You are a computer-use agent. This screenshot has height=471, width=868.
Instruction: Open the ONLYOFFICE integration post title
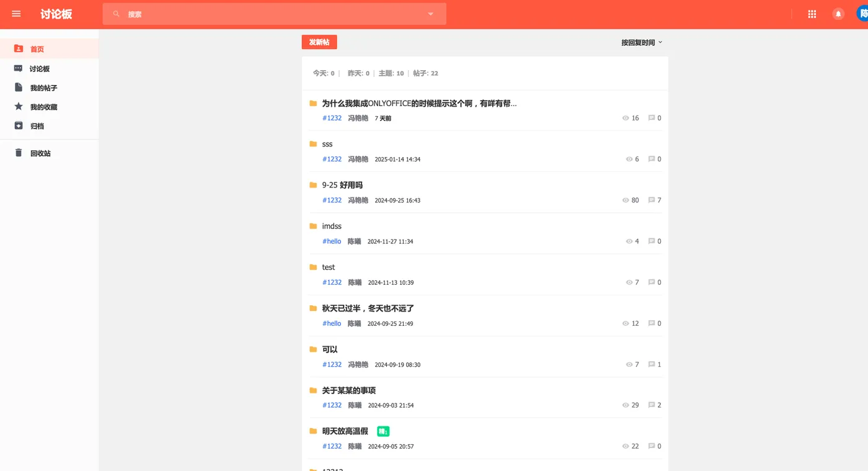tap(419, 104)
